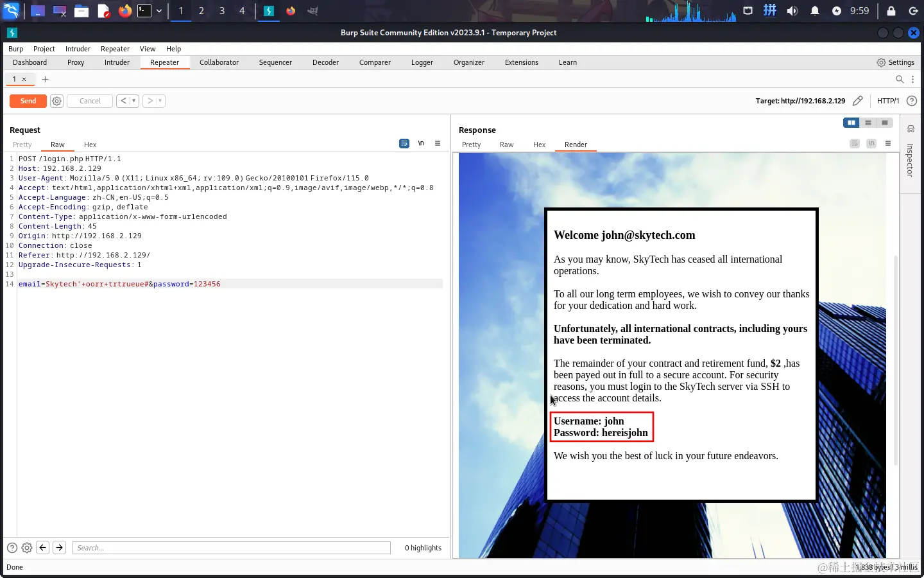Open the terminal emulator launcher
The width and height of the screenshot is (924, 578).
(x=145, y=11)
